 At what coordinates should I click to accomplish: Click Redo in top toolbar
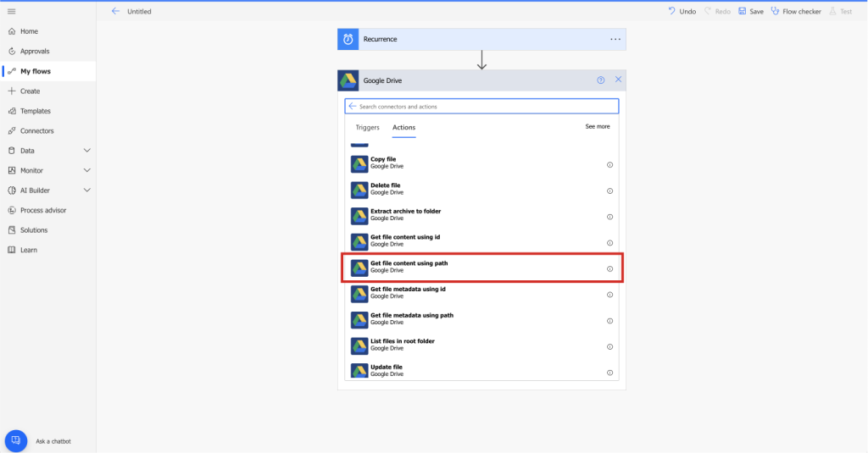tap(717, 11)
